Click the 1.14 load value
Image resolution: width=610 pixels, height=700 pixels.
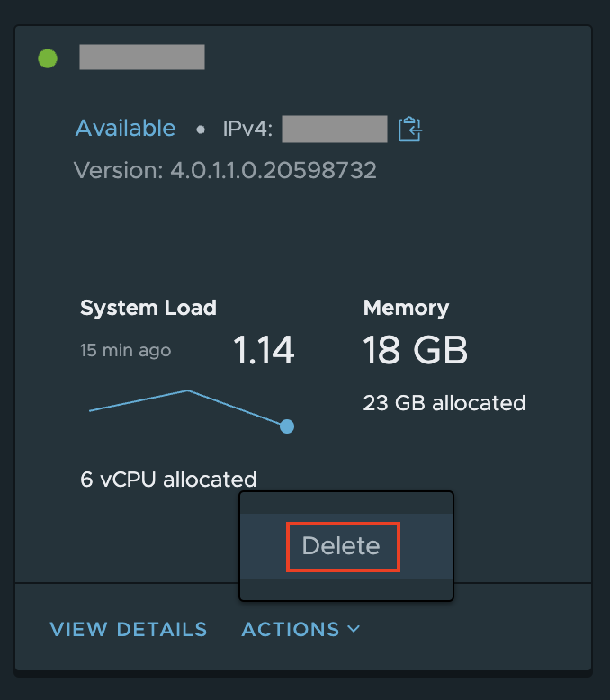click(264, 351)
